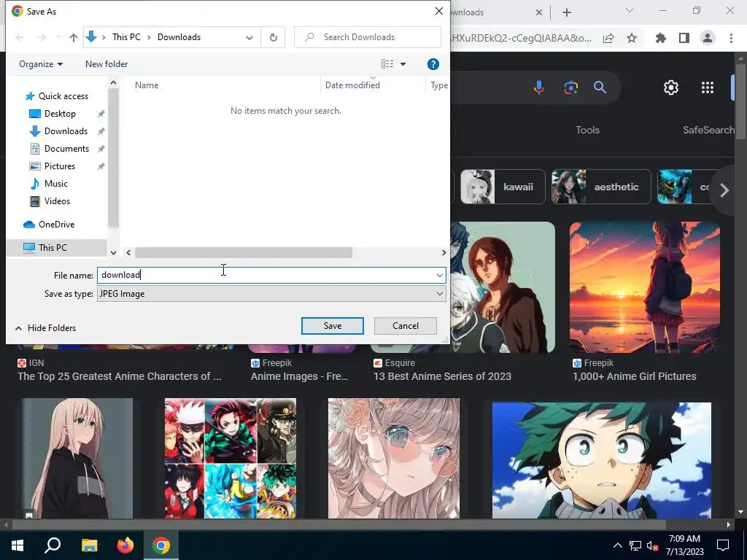Close the Chrome tab ending in 'wnloads'
The width and height of the screenshot is (747, 560).
539,12
